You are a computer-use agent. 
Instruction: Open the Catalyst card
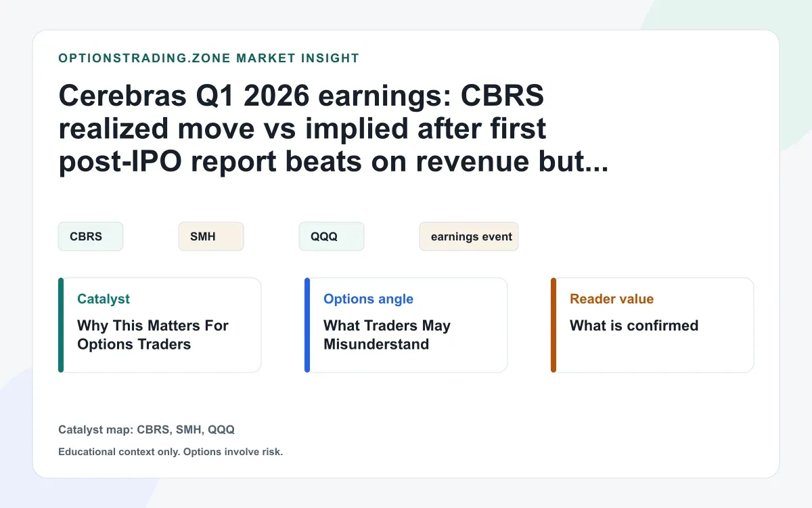click(160, 325)
